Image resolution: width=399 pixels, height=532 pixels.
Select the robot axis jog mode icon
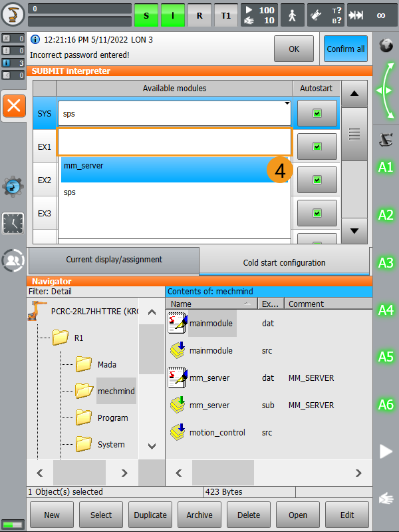[x=386, y=139]
